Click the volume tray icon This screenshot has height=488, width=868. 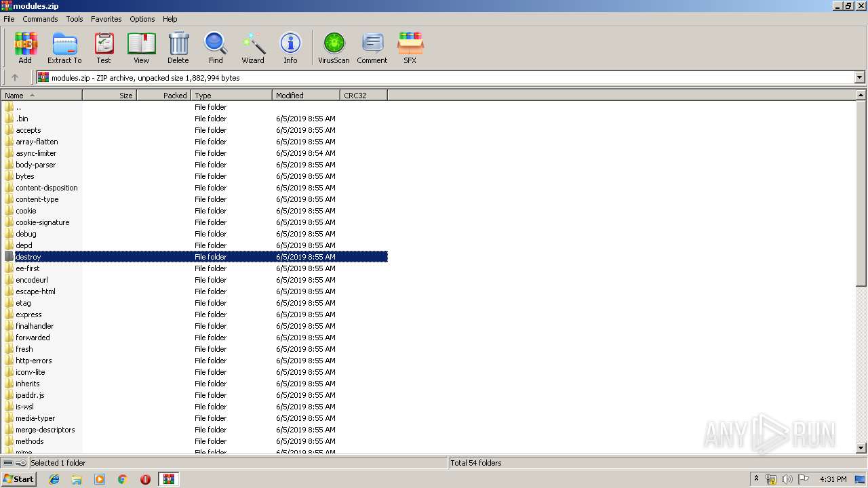pyautogui.click(x=787, y=479)
